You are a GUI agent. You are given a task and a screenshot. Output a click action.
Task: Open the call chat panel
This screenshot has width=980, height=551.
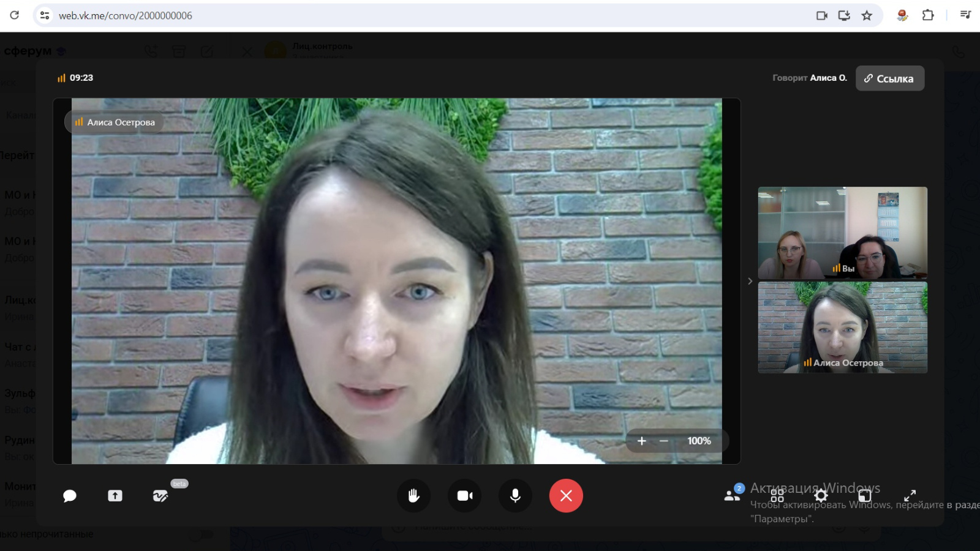point(70,496)
